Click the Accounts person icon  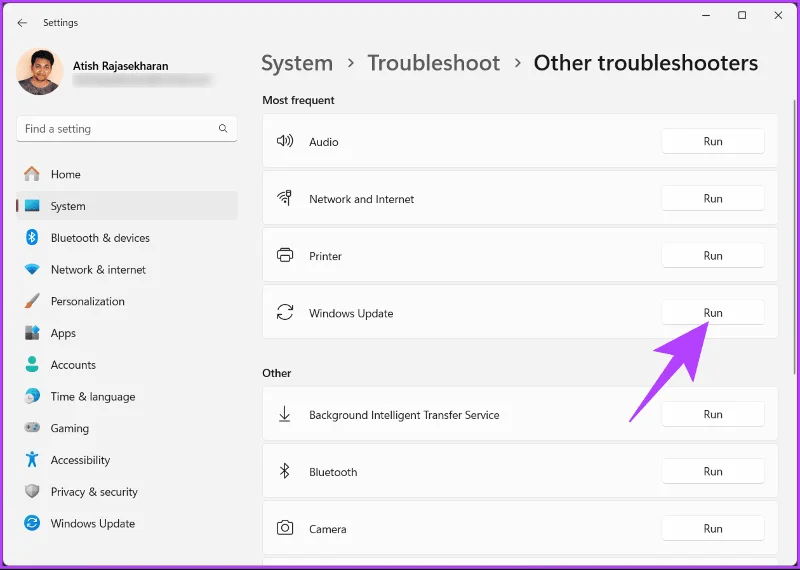32,364
